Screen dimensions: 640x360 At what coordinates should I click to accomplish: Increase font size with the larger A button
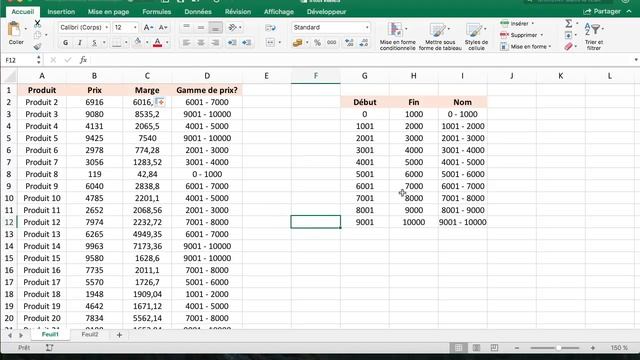pyautogui.click(x=148, y=27)
